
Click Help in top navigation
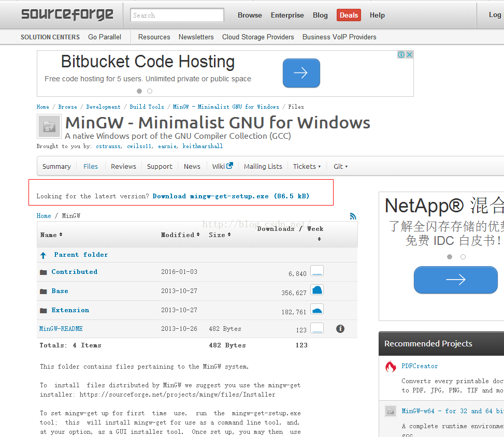pos(378,15)
